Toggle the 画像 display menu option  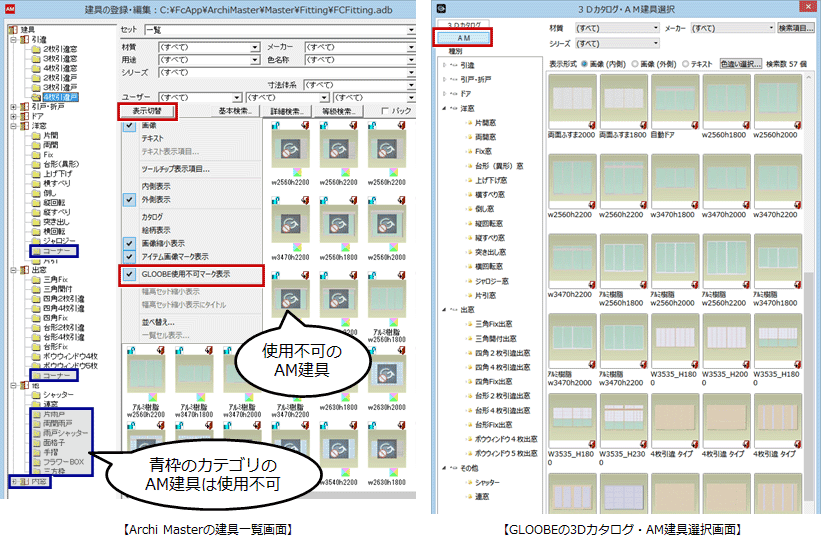click(x=149, y=126)
